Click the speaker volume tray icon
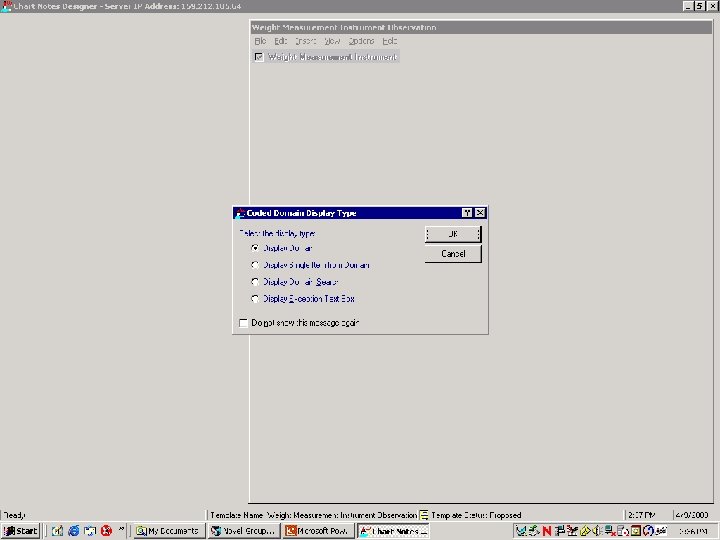 point(597,531)
